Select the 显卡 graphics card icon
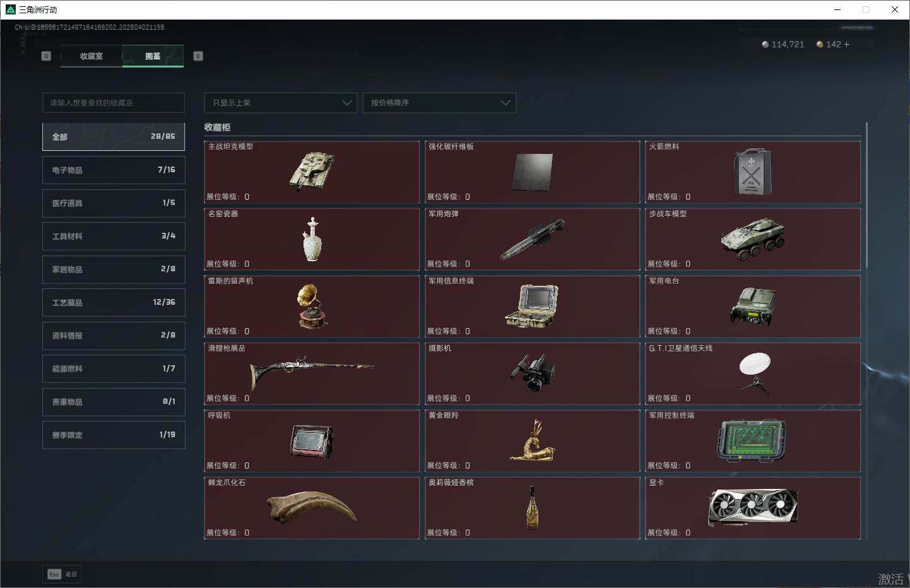Image resolution: width=910 pixels, height=588 pixels. pyautogui.click(x=752, y=507)
